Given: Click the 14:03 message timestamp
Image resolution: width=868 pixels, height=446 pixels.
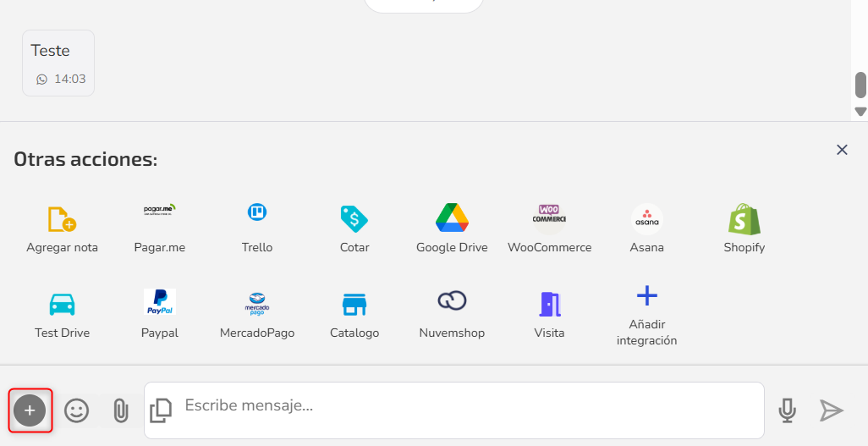Looking at the screenshot, I should tap(69, 80).
